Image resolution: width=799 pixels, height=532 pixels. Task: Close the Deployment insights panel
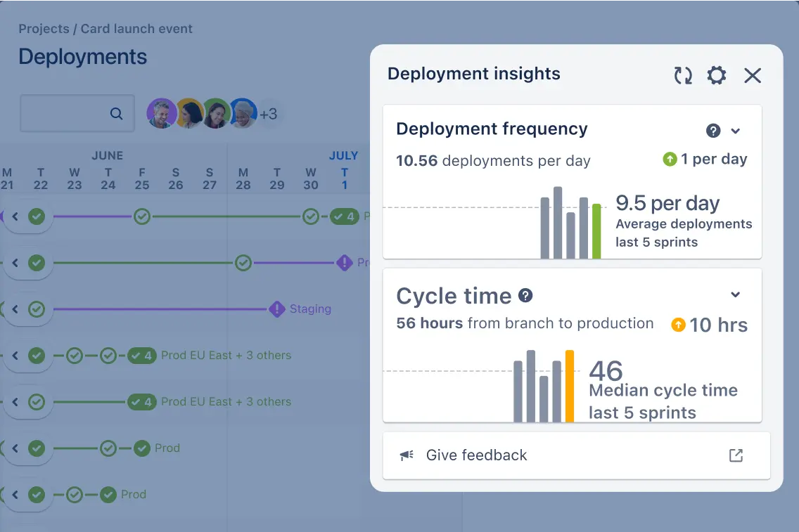(753, 76)
